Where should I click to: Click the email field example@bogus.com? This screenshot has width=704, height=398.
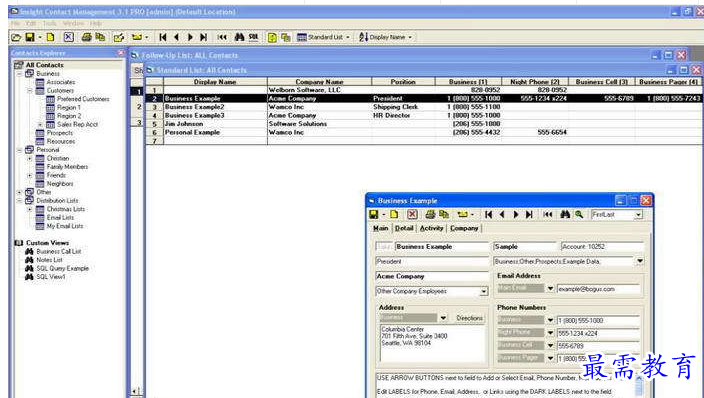coord(598,289)
